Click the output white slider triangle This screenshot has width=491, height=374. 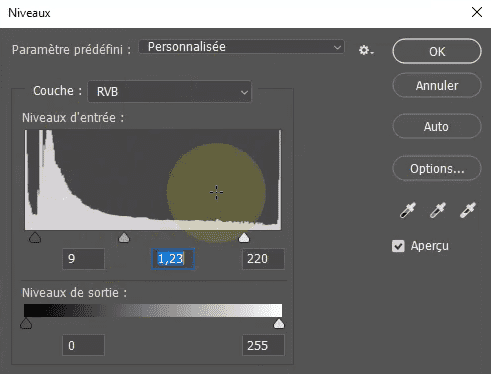(x=279, y=323)
